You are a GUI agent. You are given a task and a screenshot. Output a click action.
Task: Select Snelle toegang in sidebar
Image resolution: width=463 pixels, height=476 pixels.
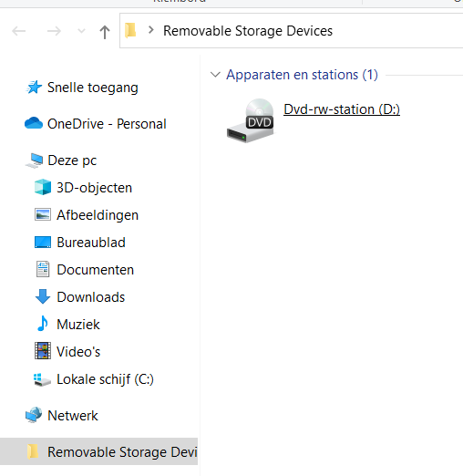pyautogui.click(x=93, y=88)
